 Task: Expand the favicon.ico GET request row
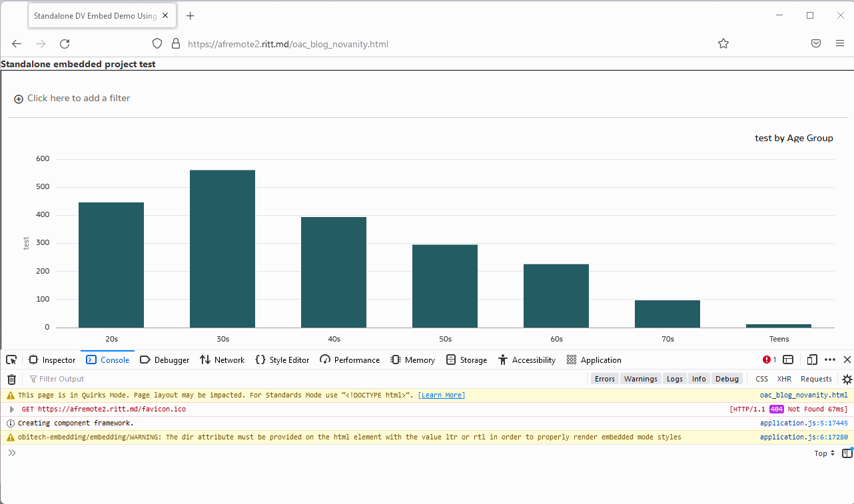11,409
